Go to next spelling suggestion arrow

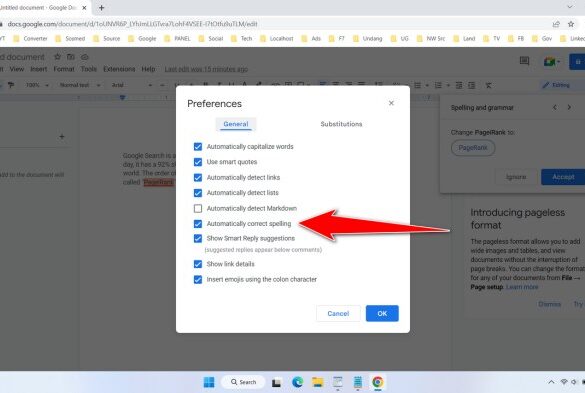569,107
